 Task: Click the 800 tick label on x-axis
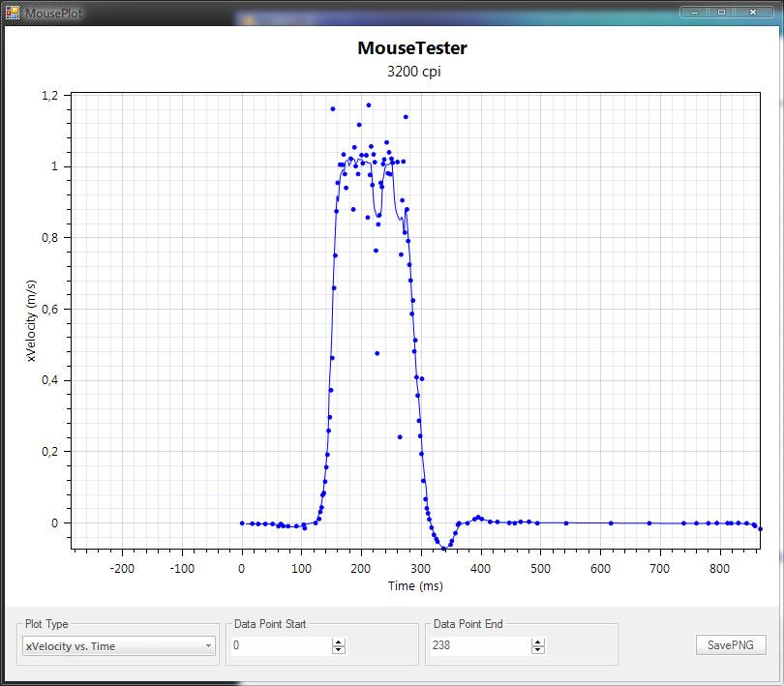pos(719,569)
